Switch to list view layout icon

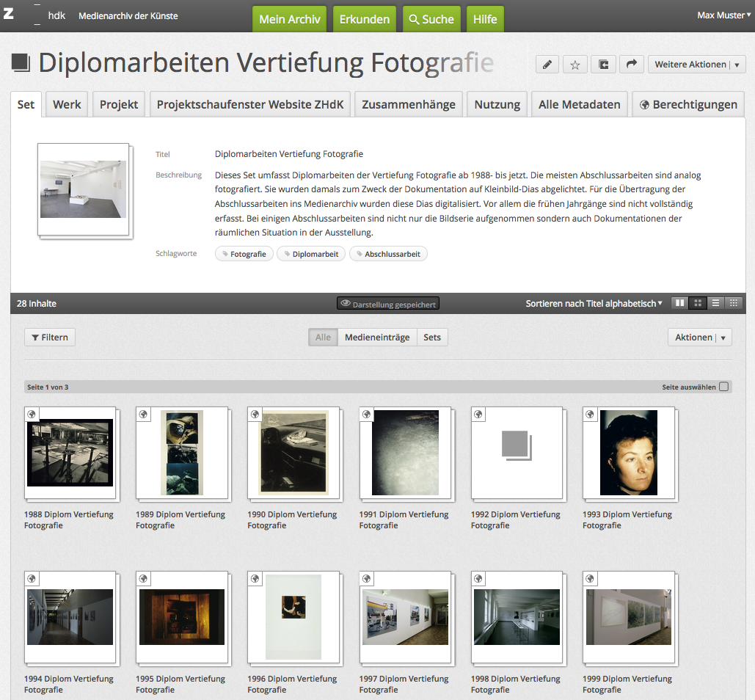716,303
